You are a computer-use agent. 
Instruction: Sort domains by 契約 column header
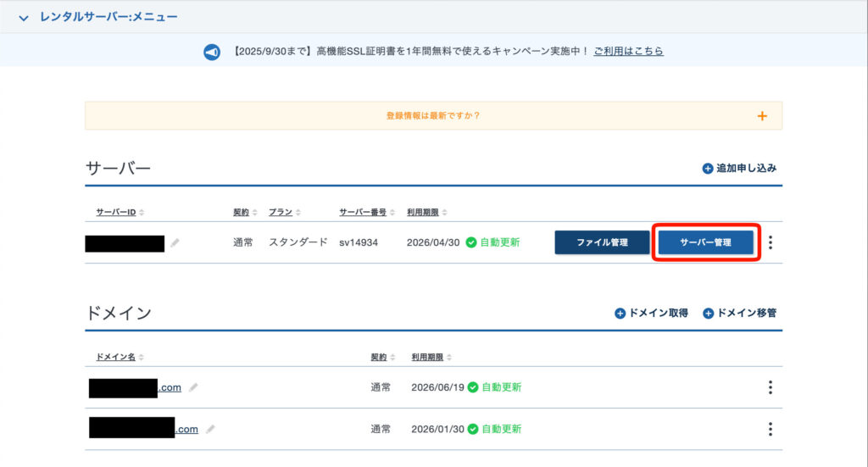[x=382, y=357]
